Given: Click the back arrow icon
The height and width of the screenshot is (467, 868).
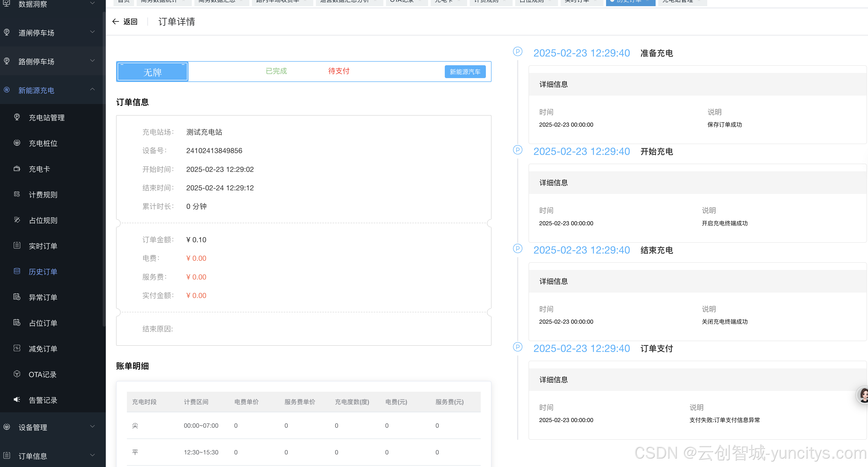Looking at the screenshot, I should tap(116, 22).
